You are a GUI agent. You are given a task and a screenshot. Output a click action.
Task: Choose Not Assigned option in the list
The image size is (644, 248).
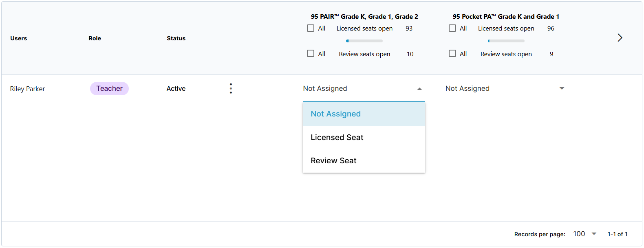click(364, 114)
